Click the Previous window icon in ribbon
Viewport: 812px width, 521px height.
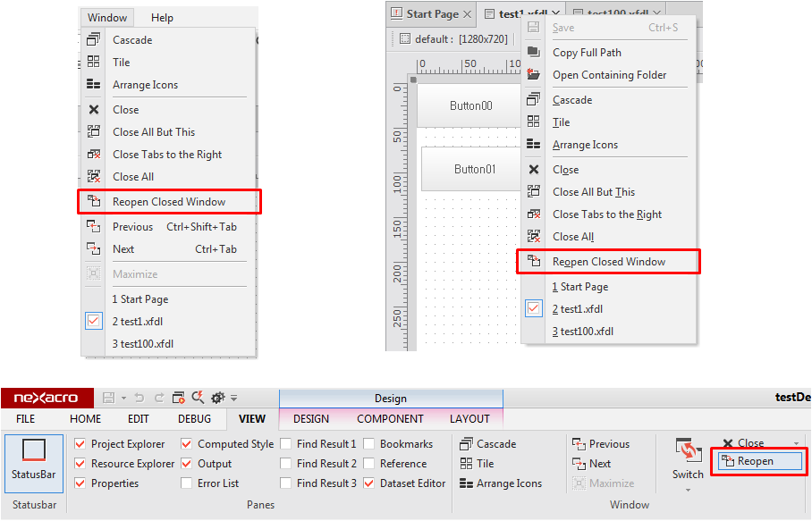(579, 444)
